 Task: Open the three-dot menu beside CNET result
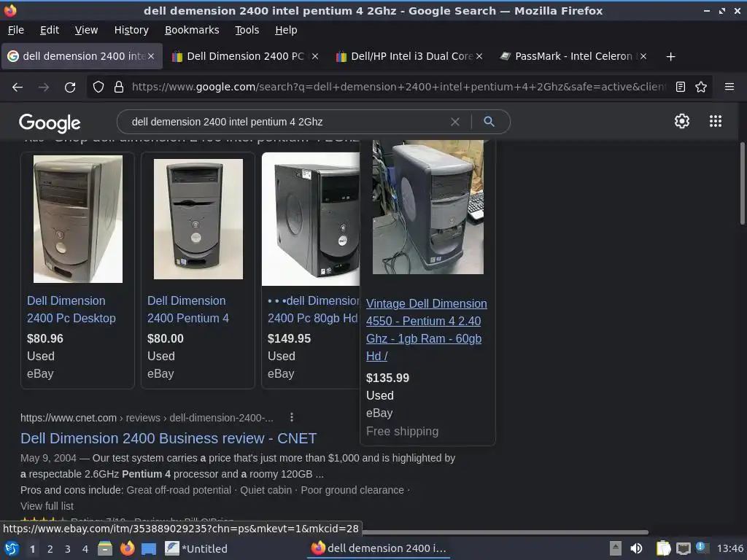(292, 418)
